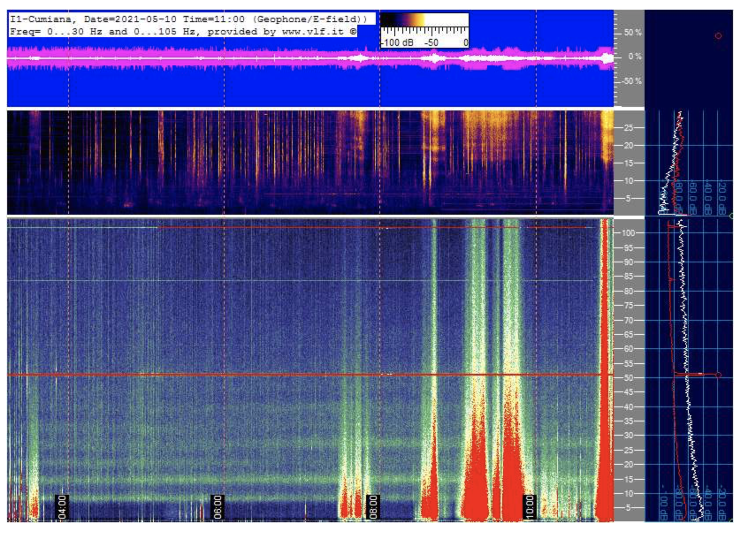Click the 50 % amplitude axis label

click(x=632, y=33)
